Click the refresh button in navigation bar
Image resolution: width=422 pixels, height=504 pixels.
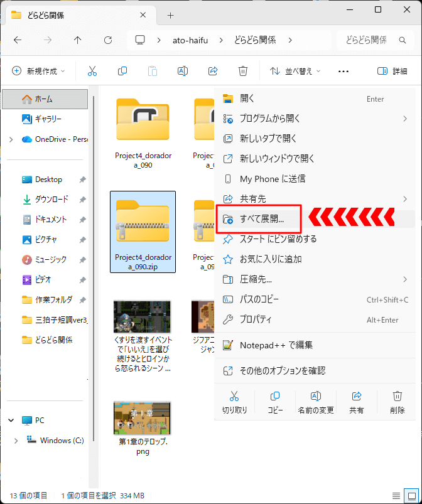(x=108, y=40)
